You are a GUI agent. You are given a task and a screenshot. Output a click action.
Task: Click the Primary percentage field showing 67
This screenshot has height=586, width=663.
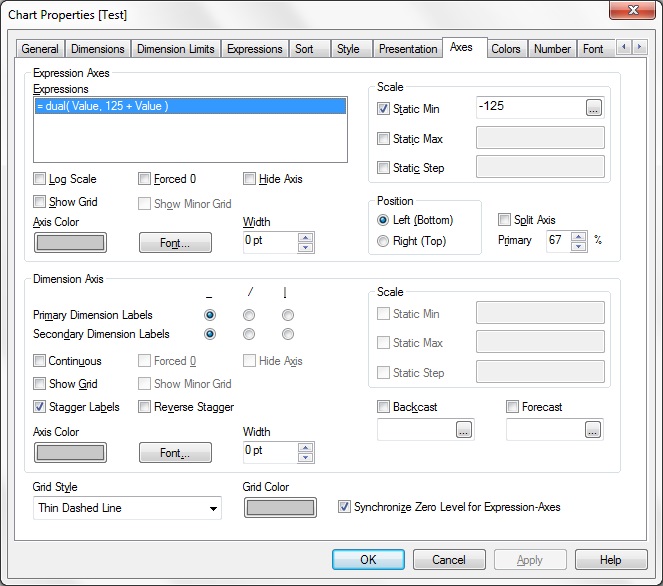(558, 241)
